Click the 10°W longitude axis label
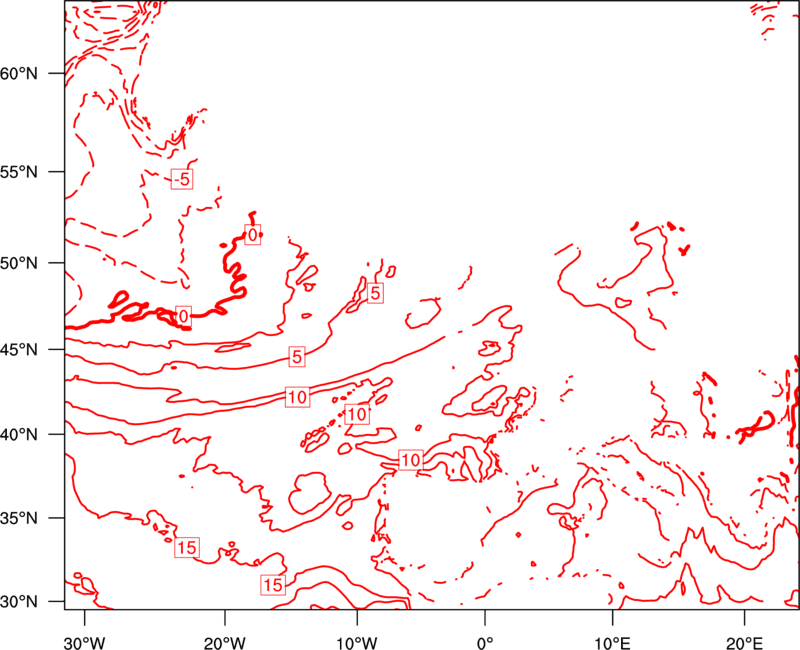800x650 pixels. pyautogui.click(x=357, y=643)
